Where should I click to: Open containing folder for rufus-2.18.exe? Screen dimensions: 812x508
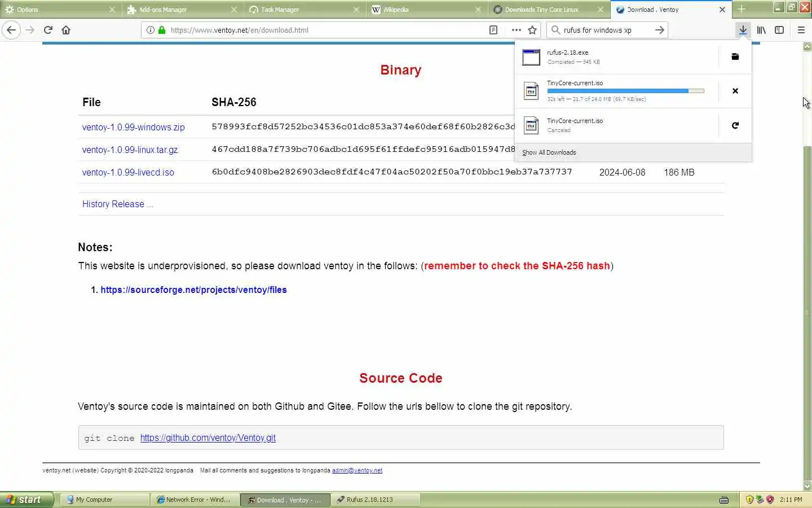point(735,56)
